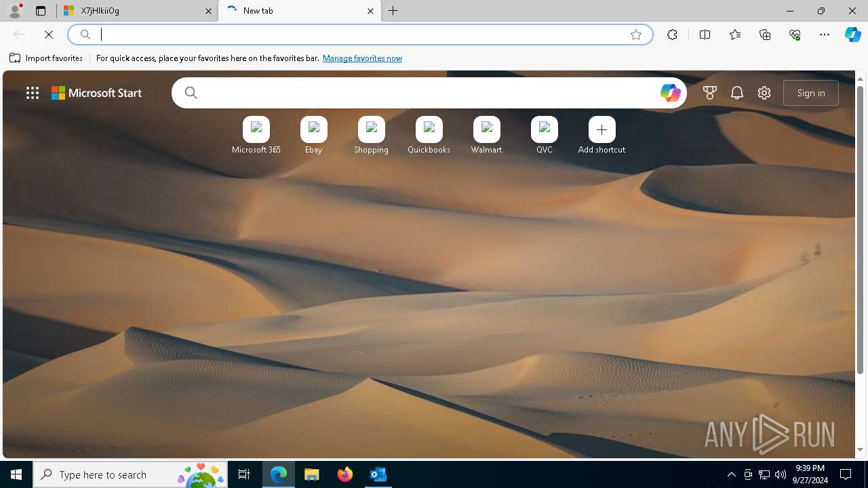The width and height of the screenshot is (868, 488).
Task: Click the taskbar search box
Action: (130, 474)
